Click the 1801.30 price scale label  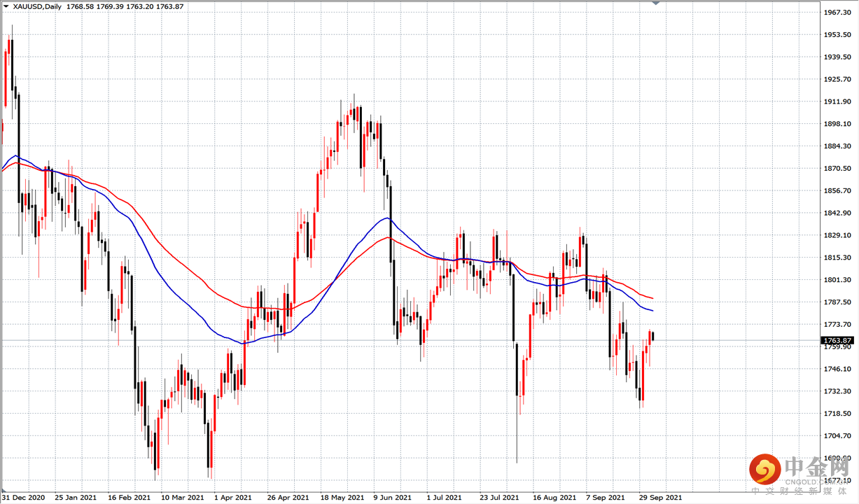coord(837,280)
